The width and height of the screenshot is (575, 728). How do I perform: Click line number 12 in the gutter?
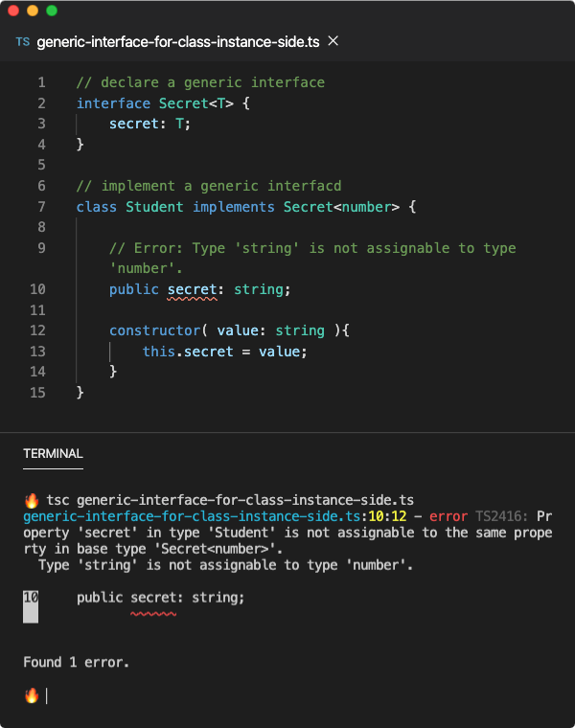37,330
